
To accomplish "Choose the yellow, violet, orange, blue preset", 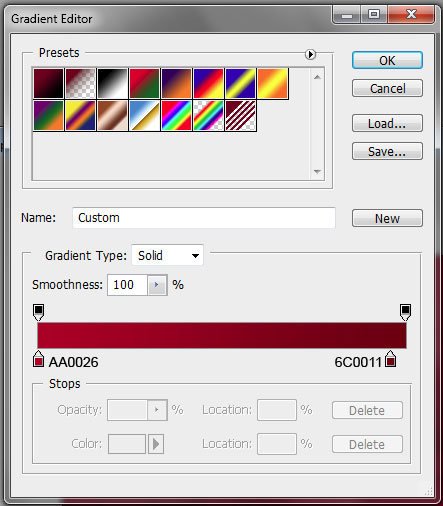I will coord(80,115).
